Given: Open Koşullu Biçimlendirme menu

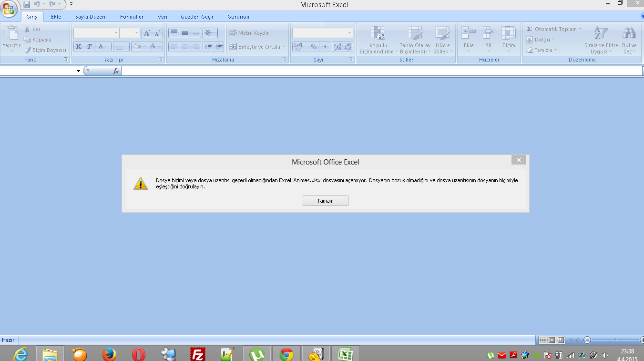Looking at the screenshot, I should click(378, 40).
